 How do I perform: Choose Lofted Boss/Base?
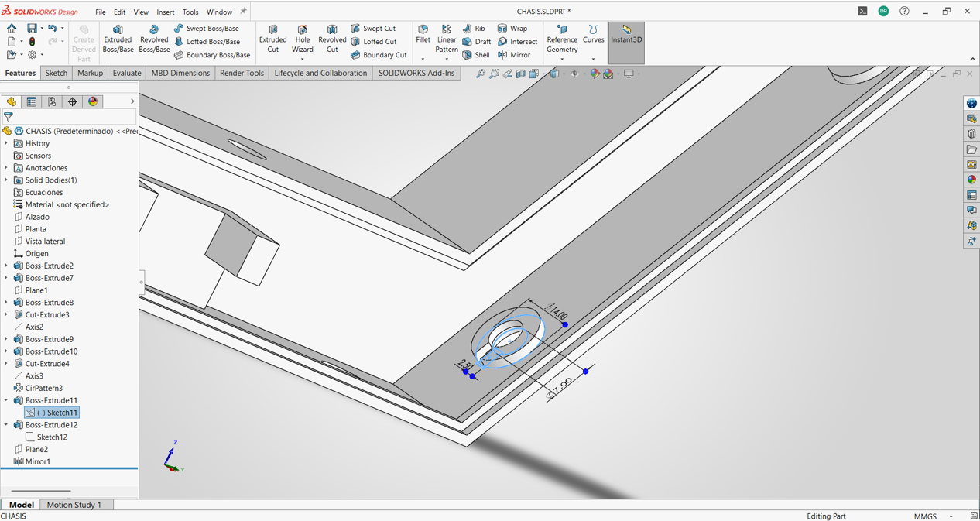(x=207, y=42)
